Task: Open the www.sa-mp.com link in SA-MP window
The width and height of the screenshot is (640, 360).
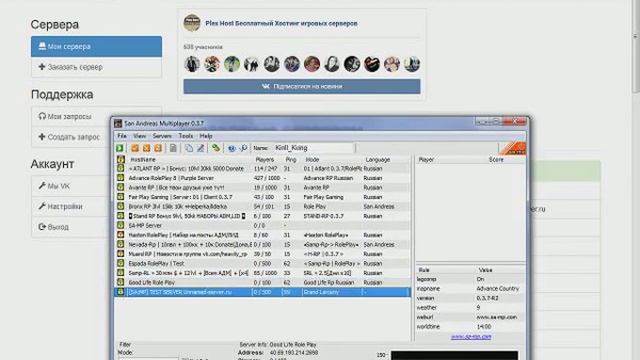Action: point(471,337)
